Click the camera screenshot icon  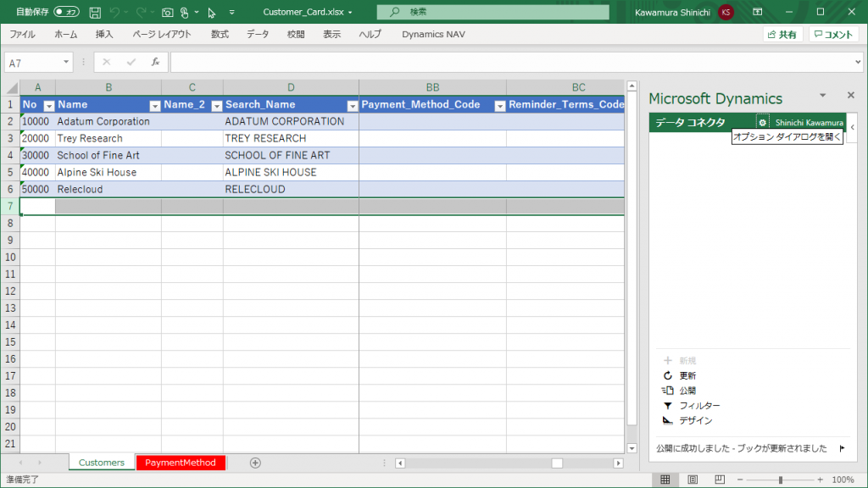[x=167, y=12]
